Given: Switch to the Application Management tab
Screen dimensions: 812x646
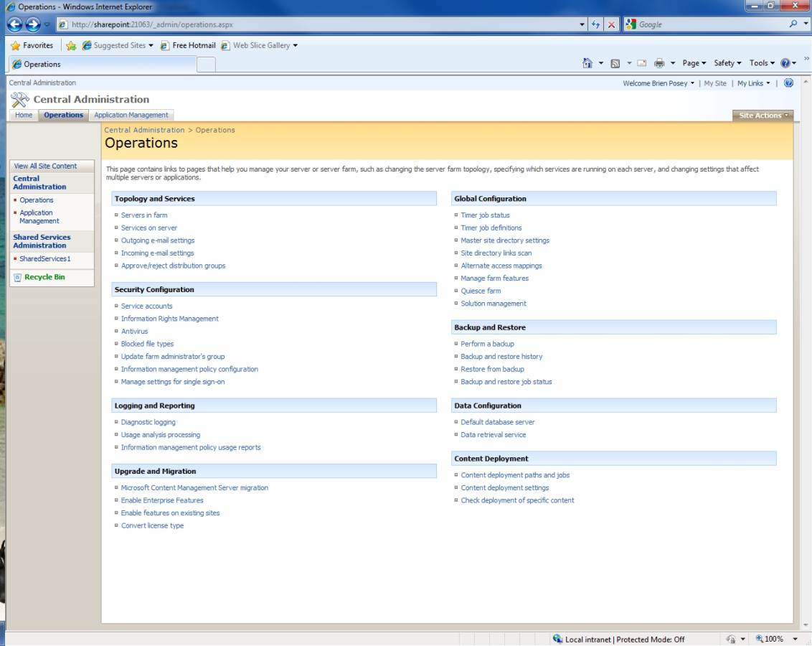Looking at the screenshot, I should pos(131,115).
